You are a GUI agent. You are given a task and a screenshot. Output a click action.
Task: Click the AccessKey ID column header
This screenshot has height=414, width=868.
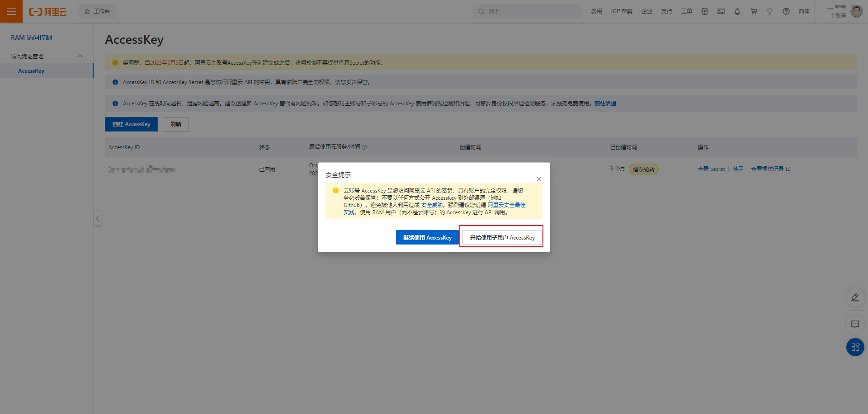coord(124,147)
